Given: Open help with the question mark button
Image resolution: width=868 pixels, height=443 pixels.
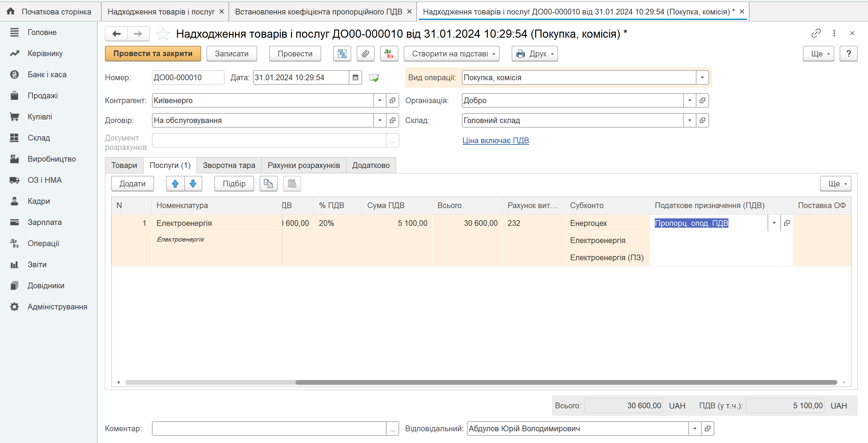Looking at the screenshot, I should click(848, 54).
